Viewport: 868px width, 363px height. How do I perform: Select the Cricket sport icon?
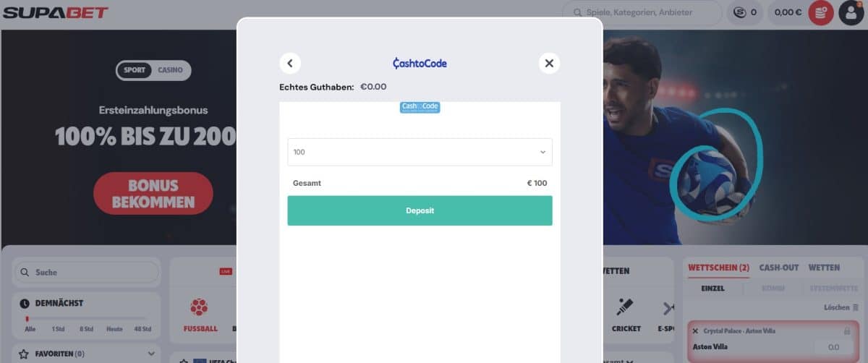tap(626, 307)
